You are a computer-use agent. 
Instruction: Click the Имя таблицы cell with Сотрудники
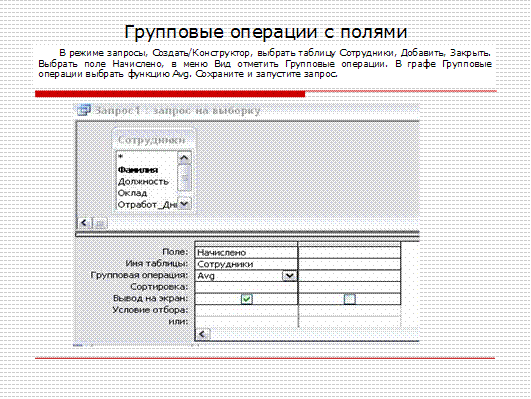[x=246, y=264]
